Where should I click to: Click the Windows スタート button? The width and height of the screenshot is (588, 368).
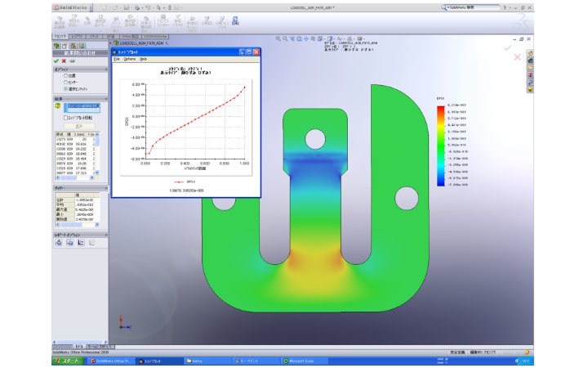coord(68,361)
